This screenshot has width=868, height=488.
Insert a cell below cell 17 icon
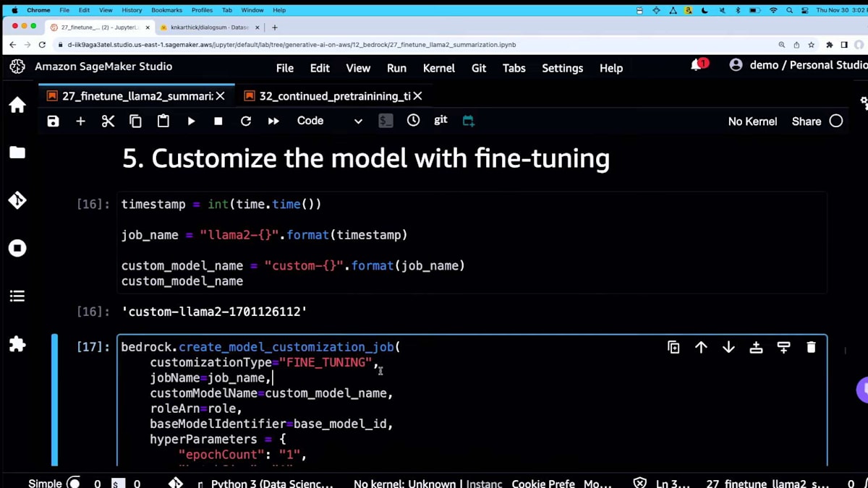coord(783,347)
